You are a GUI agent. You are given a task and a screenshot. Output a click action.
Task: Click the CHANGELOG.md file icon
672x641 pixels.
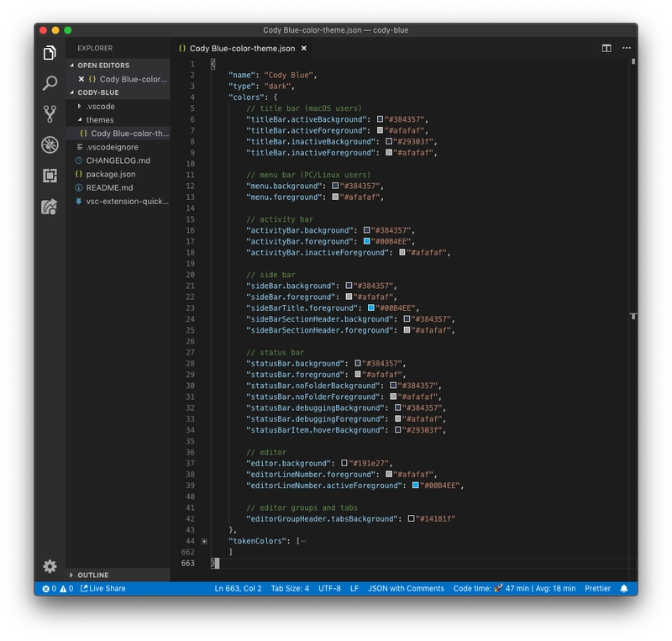(79, 160)
